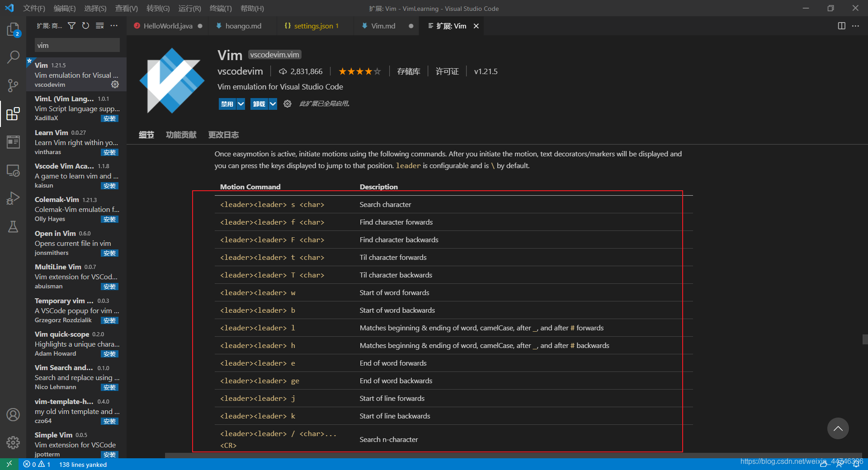
Task: Install Vscode Vim Academy extension
Action: (109, 186)
